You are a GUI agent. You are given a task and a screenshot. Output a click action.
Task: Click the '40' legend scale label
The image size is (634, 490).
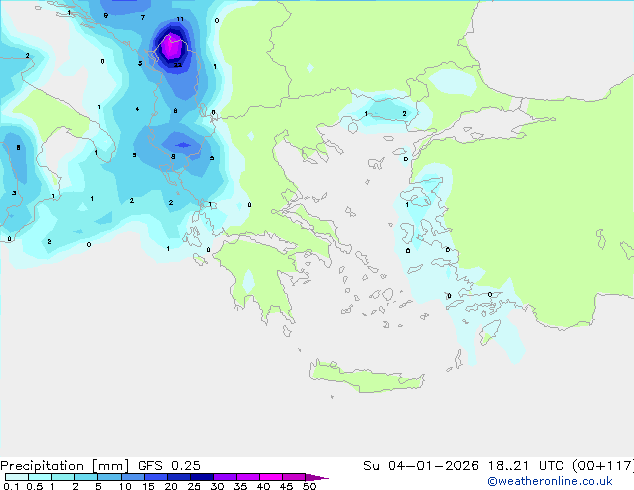tap(263, 486)
